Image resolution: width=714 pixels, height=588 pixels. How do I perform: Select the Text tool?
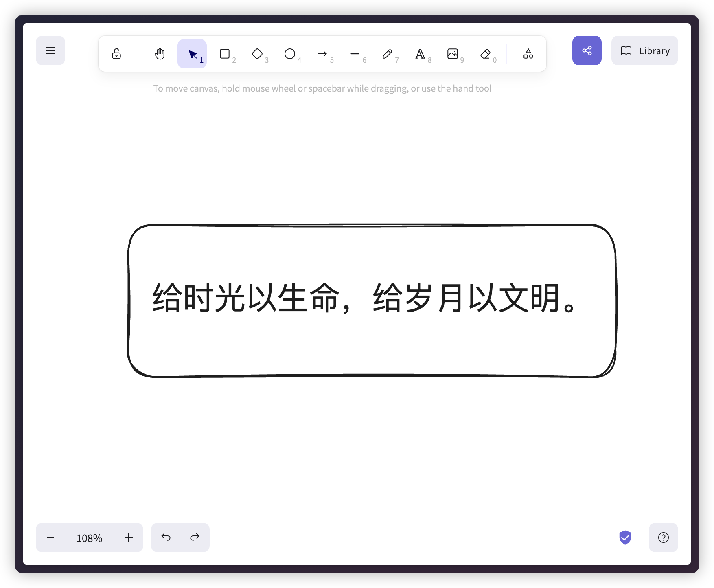tap(420, 53)
